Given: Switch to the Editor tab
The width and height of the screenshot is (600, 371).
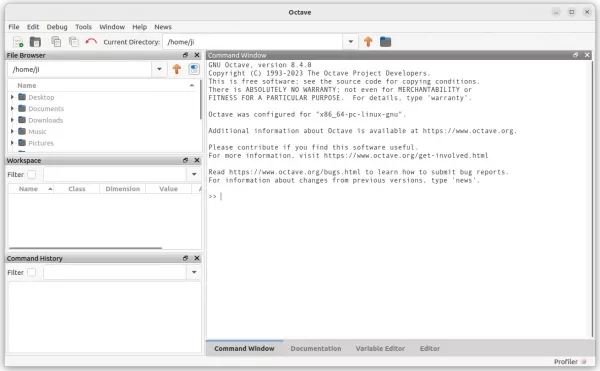Looking at the screenshot, I should [x=430, y=348].
